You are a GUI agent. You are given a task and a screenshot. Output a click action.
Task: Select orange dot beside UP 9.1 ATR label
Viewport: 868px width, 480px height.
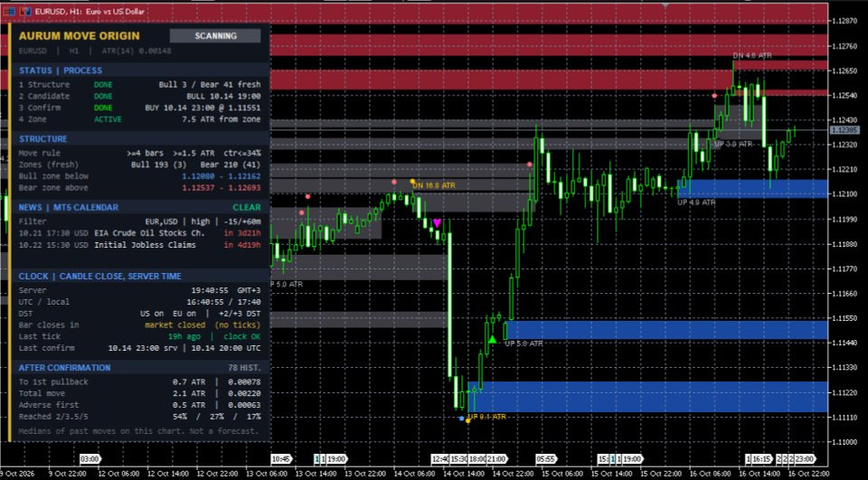click(467, 420)
